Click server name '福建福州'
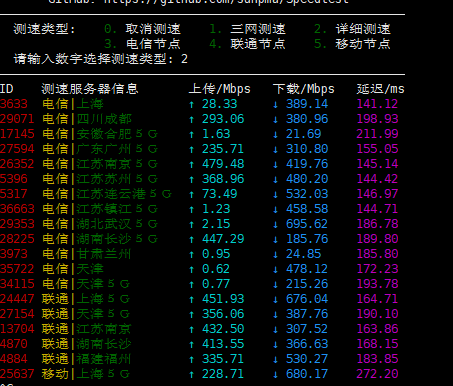Image resolution: width=453 pixels, height=386 pixels. (104, 359)
